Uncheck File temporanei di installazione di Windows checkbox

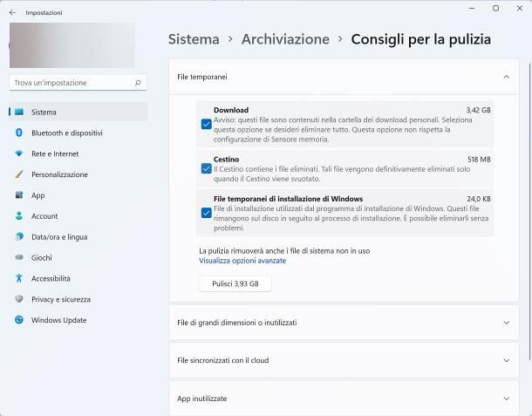click(x=207, y=213)
